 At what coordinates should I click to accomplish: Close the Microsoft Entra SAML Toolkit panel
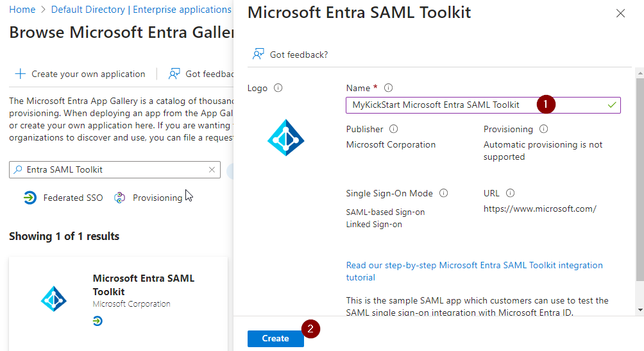tap(620, 13)
